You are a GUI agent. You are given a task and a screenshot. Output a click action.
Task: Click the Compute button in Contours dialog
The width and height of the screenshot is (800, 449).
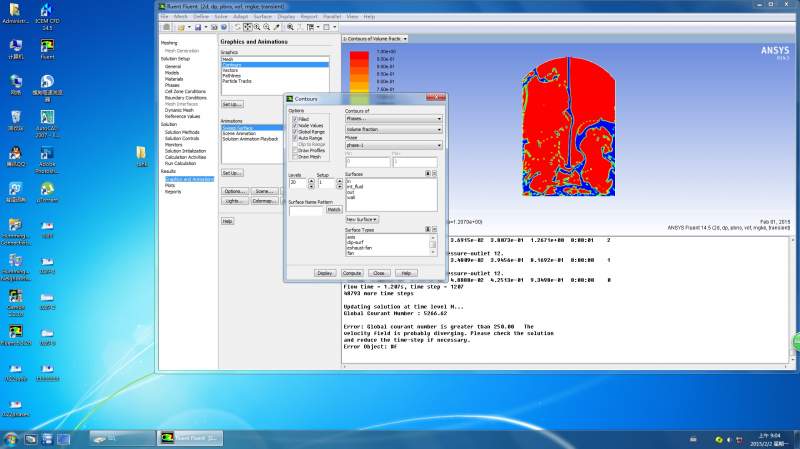point(352,273)
